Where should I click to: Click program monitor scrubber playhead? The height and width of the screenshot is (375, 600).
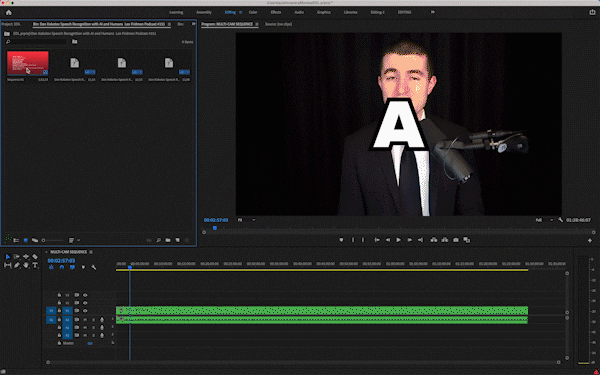pos(215,228)
